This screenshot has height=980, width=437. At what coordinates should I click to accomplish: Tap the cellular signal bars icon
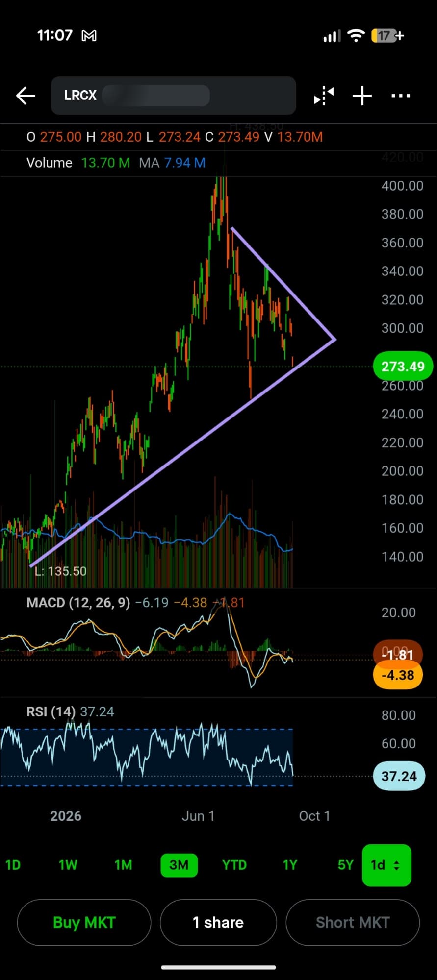(x=332, y=36)
